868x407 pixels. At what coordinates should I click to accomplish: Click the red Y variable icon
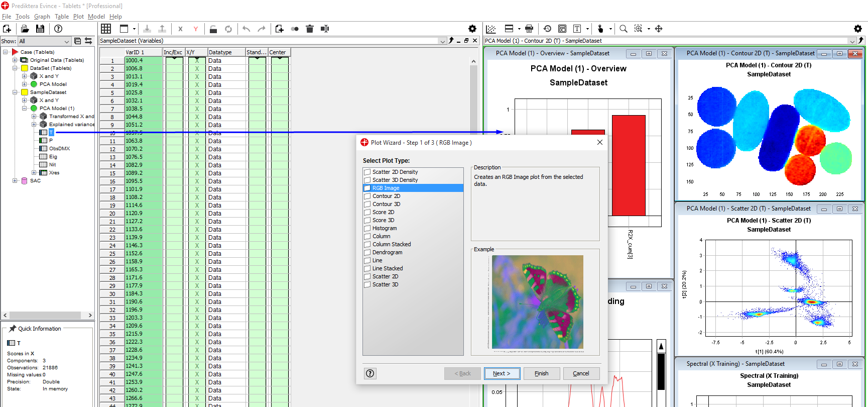[x=196, y=29]
